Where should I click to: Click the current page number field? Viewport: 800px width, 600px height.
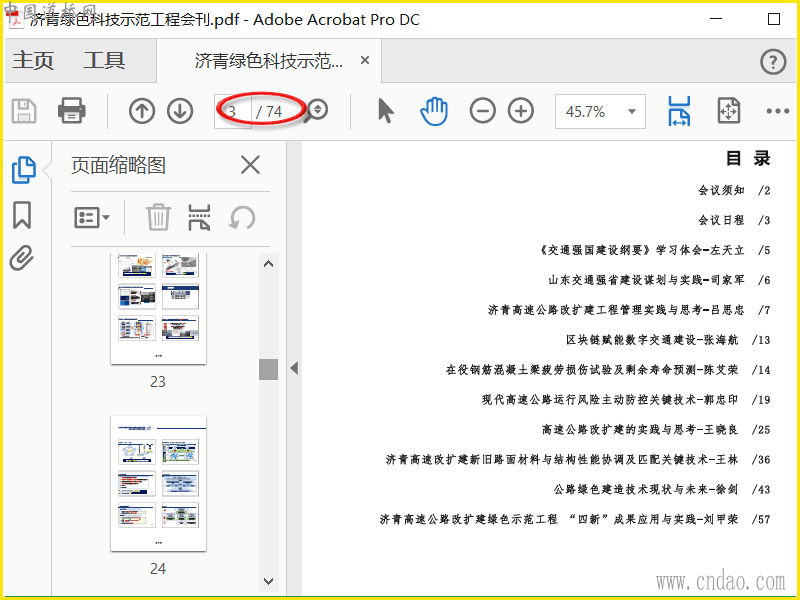click(x=233, y=111)
